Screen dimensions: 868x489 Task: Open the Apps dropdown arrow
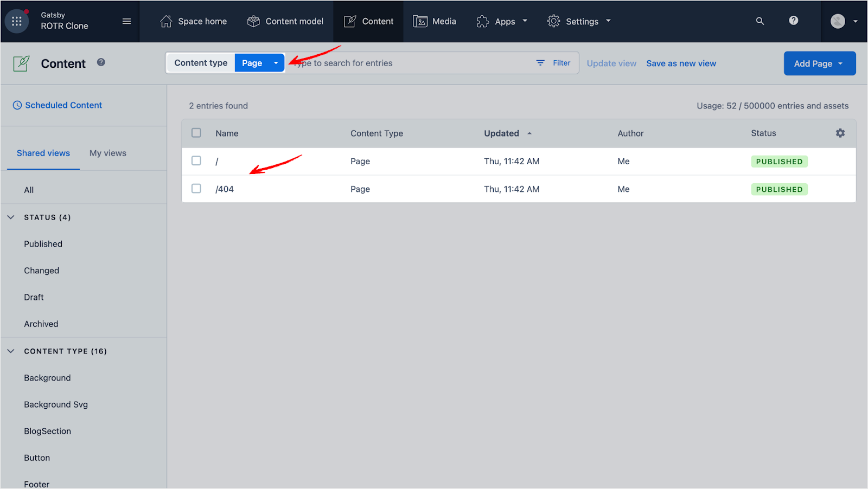[x=525, y=21]
